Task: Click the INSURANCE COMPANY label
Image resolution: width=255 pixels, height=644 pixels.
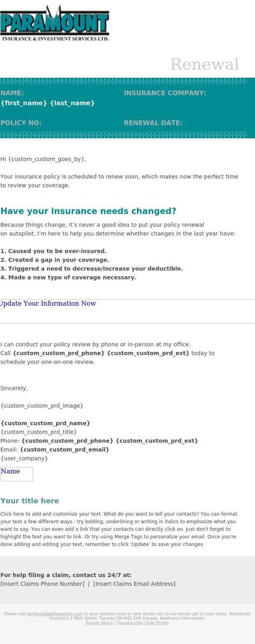Action: point(165,93)
